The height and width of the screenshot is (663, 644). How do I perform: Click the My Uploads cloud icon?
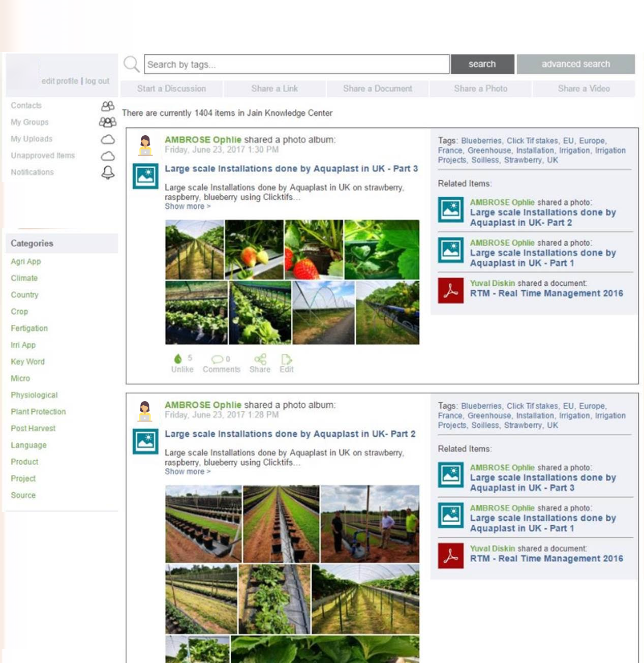[107, 139]
